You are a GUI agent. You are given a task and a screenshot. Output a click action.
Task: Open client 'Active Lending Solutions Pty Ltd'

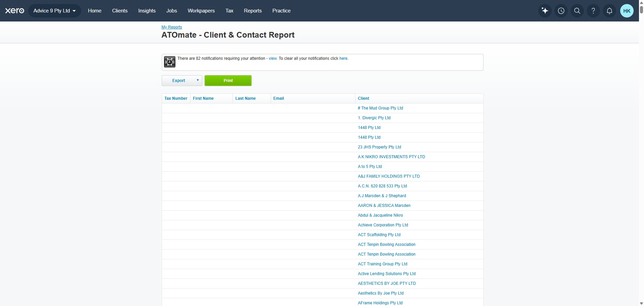pos(387,274)
